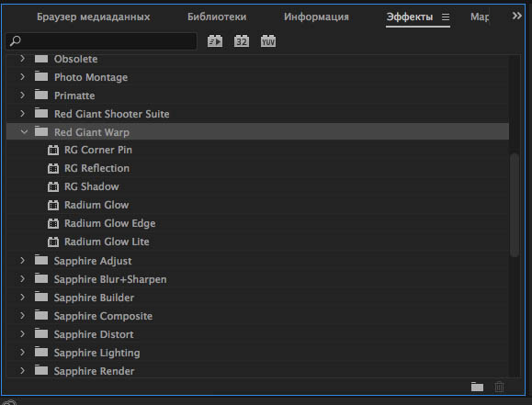
Task: Expand the Sapphire Composite chevron
Action: (22, 315)
